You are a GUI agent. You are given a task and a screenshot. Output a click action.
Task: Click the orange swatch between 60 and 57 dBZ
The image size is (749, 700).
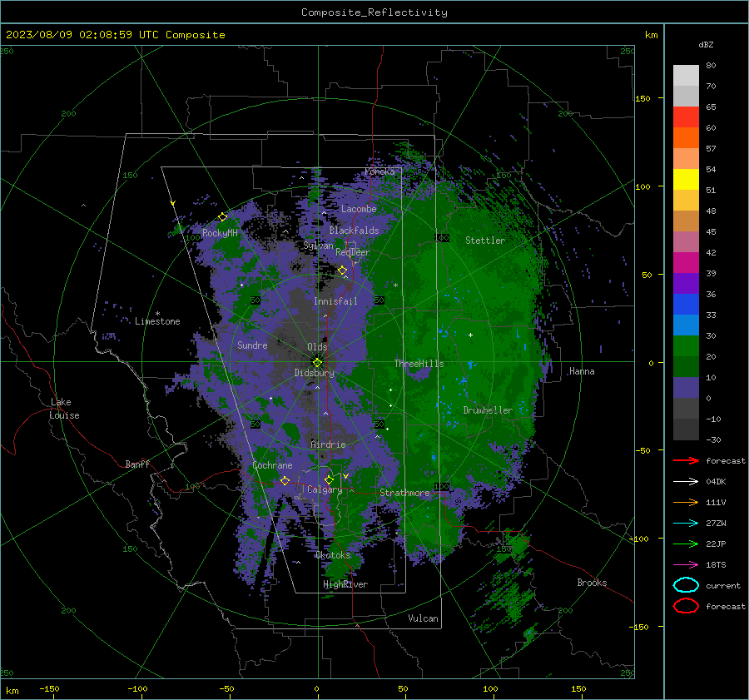[686, 137]
